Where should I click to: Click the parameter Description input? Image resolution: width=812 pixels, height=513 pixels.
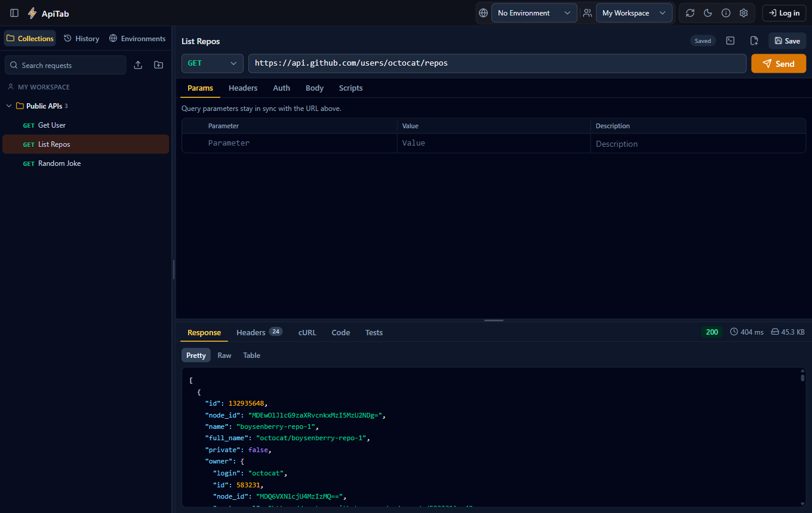coord(698,144)
